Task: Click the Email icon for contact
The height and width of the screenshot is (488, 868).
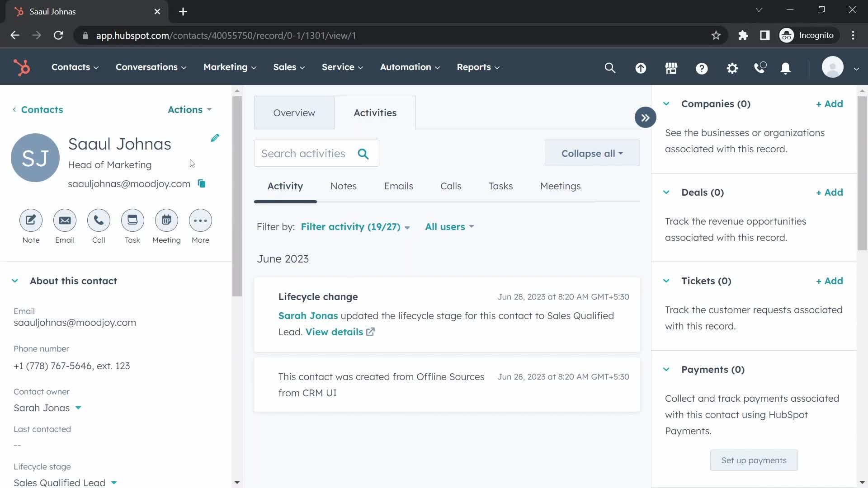Action: click(x=64, y=221)
